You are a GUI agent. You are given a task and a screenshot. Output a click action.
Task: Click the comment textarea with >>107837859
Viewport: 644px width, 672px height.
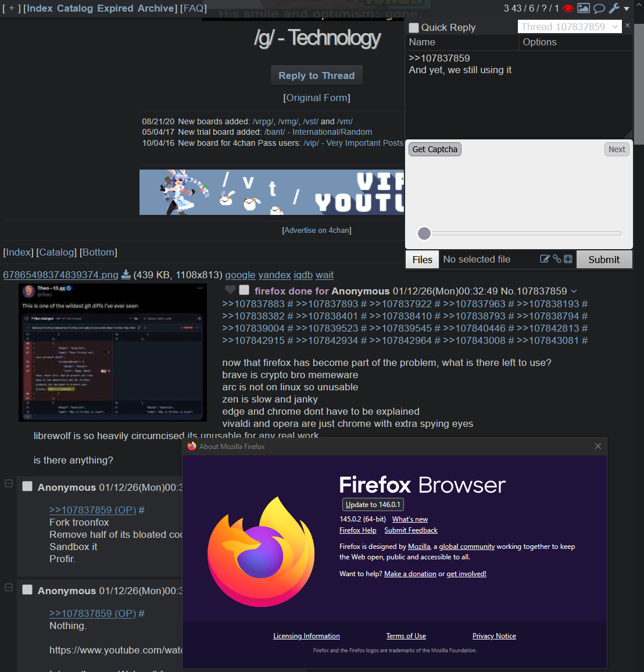[x=518, y=95]
